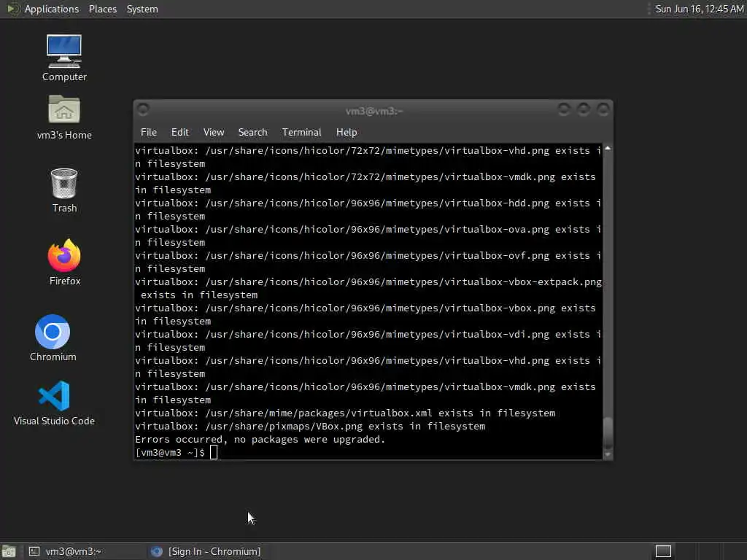747x560 pixels.
Task: Click the virtualbox-vbox-extpack.png output line
Action: (368, 288)
